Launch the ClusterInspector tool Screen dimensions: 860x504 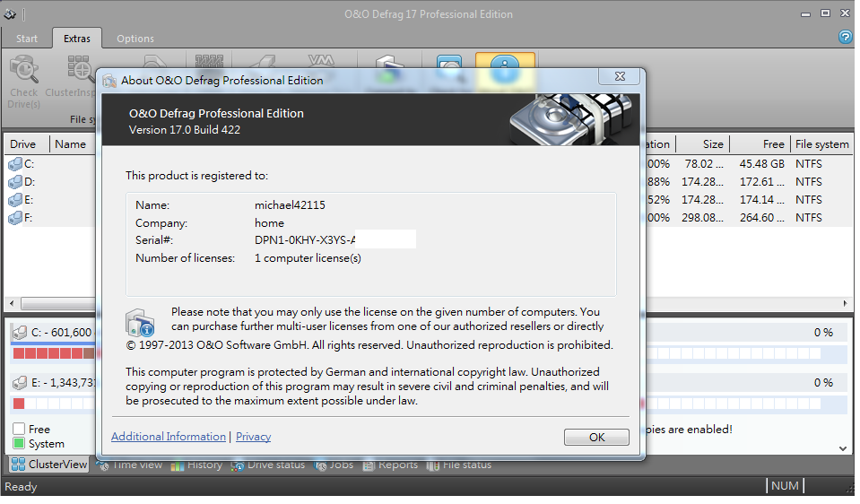click(x=72, y=77)
